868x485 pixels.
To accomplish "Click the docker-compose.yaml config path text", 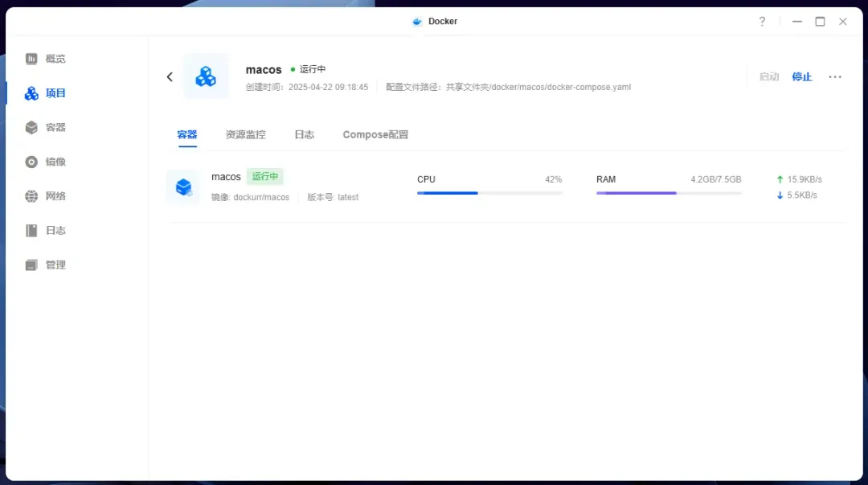I will 508,87.
